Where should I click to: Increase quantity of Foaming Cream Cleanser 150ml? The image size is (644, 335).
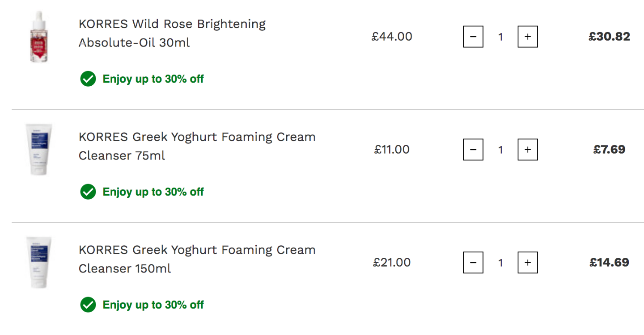528,263
